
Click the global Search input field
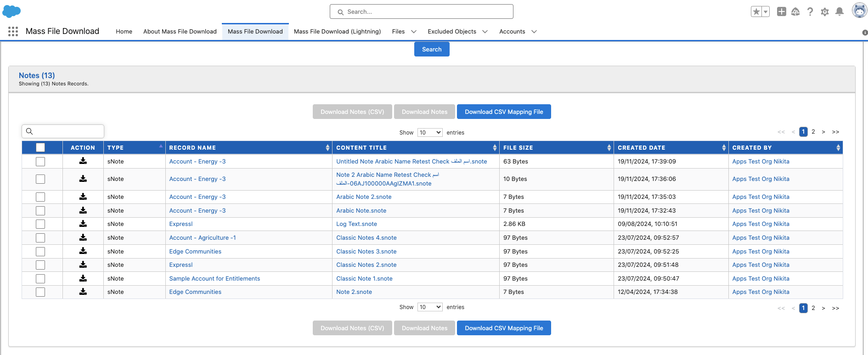point(422,11)
